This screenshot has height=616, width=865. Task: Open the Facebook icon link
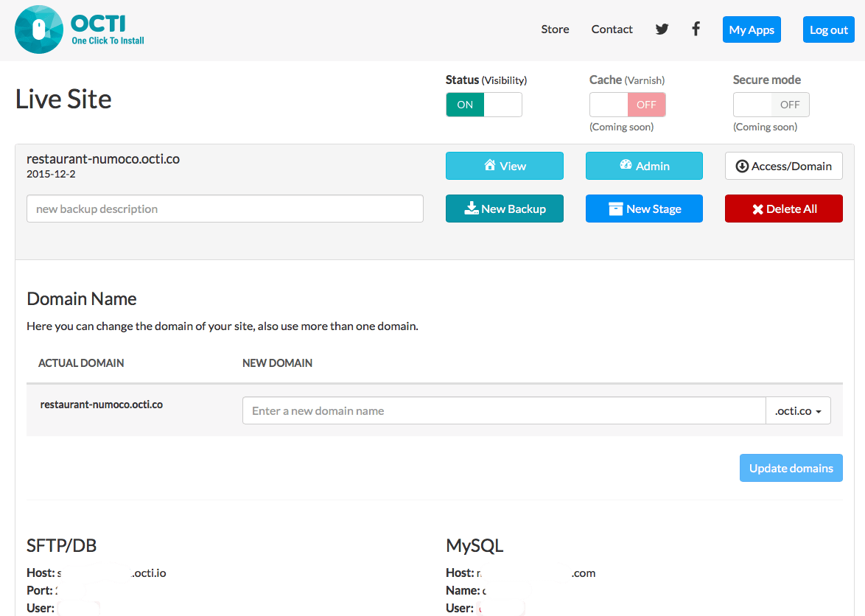(x=696, y=29)
